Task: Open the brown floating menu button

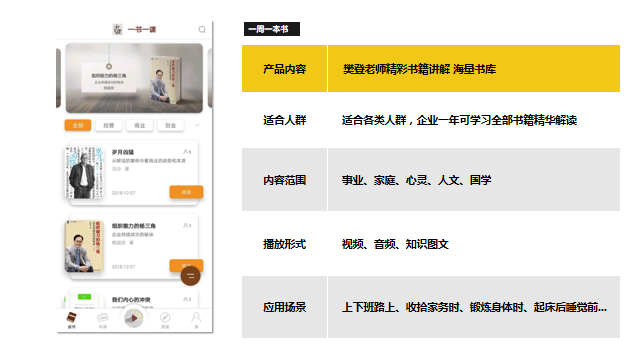Action: coord(191,276)
